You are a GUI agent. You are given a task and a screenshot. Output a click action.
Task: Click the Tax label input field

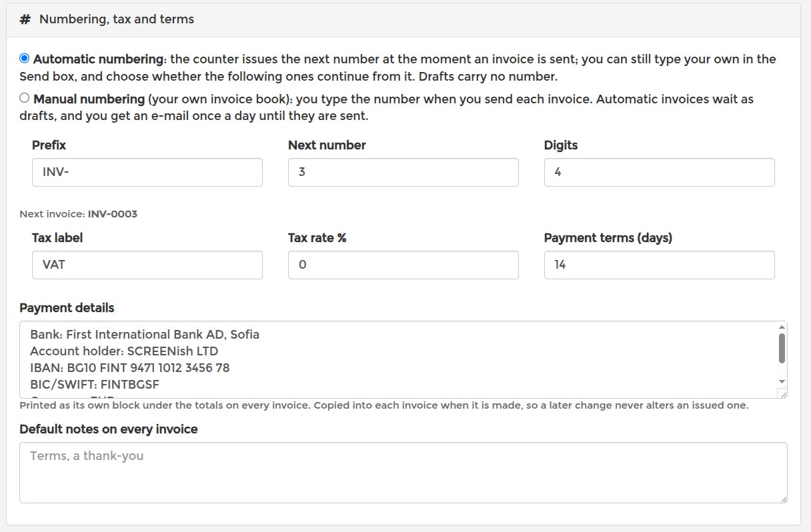[147, 265]
